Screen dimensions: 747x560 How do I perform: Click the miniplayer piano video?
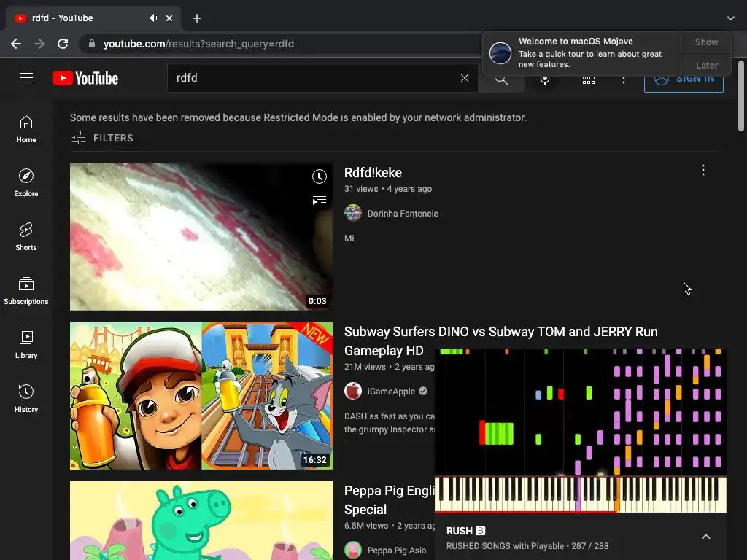coord(581,430)
